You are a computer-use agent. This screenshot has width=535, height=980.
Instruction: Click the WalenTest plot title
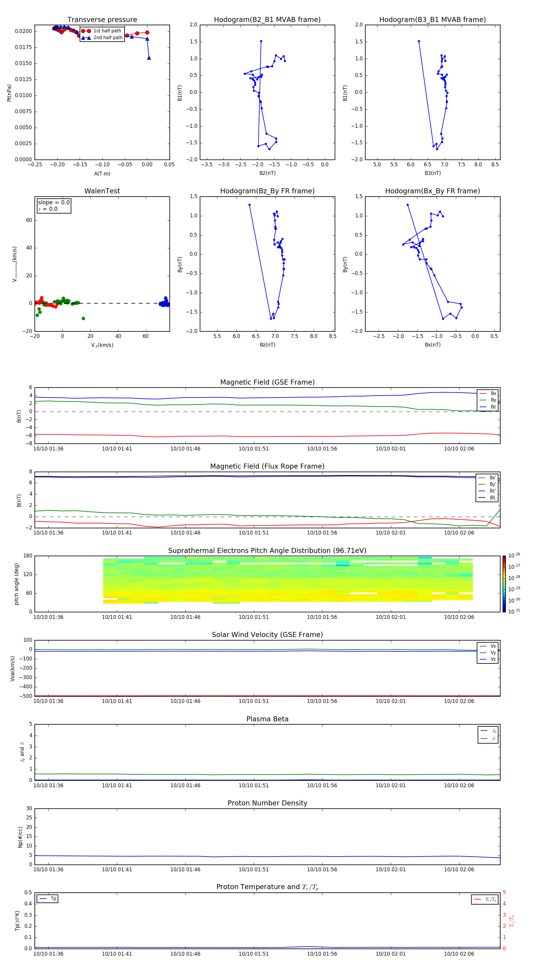(102, 191)
